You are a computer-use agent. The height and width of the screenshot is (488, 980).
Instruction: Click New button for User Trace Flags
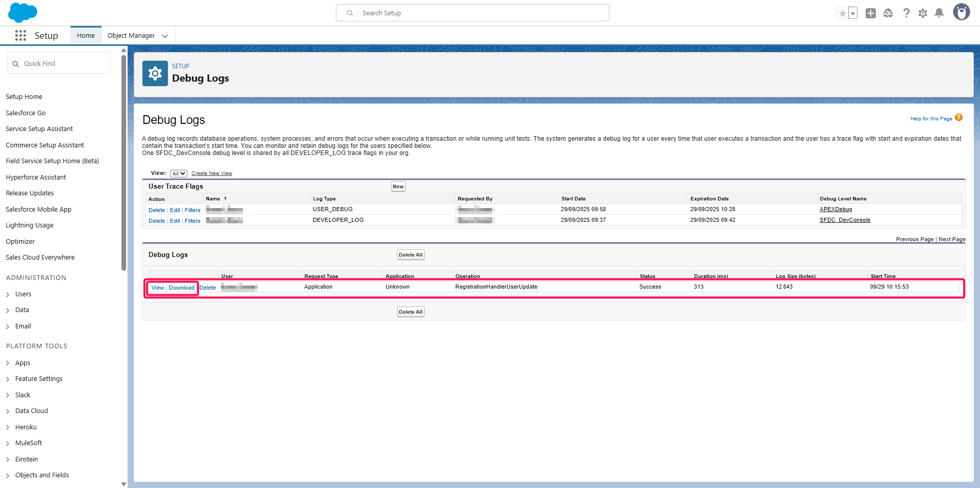click(398, 187)
